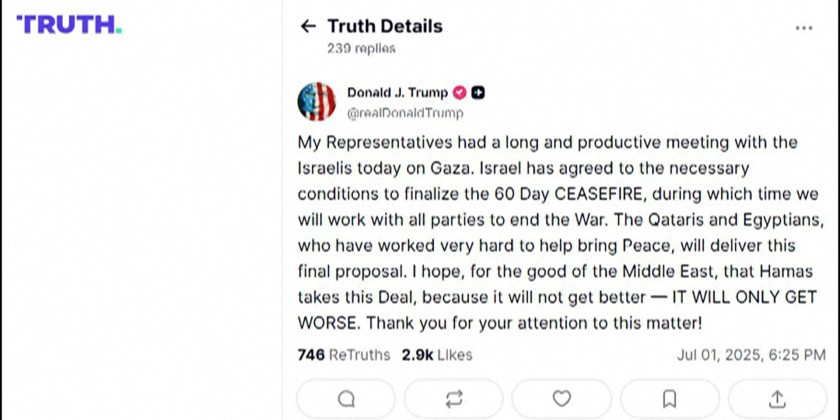This screenshot has height=420, width=840.
Task: Share the post using the upload icon
Action: pyautogui.click(x=777, y=399)
